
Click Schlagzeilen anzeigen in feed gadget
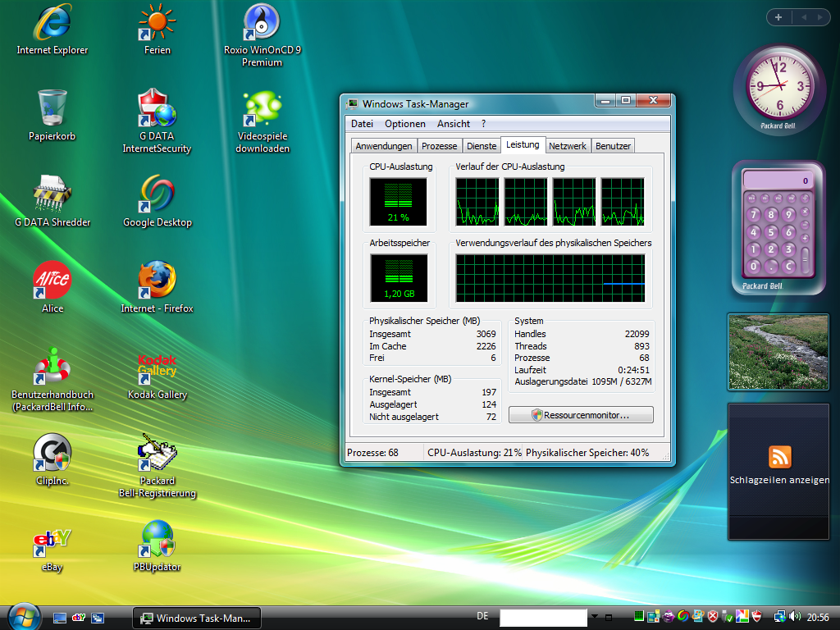(779, 480)
